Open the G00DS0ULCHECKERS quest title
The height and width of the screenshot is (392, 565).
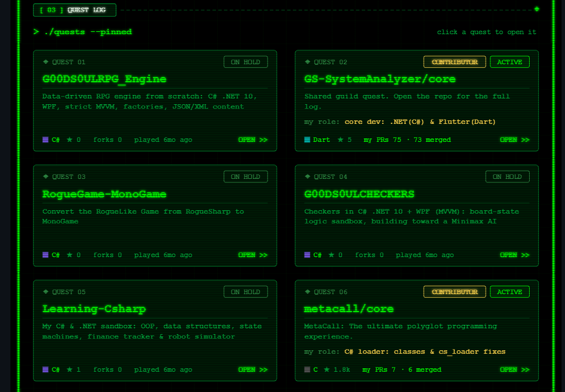coord(359,194)
